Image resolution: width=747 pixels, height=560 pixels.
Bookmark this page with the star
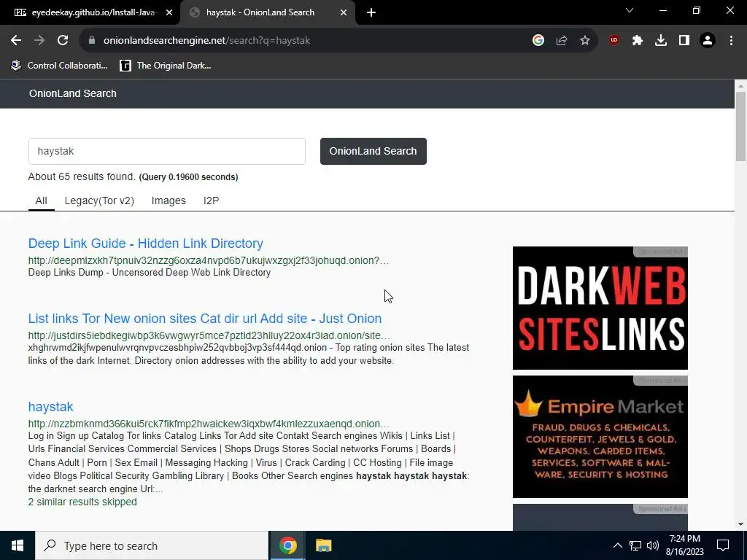[584, 41]
